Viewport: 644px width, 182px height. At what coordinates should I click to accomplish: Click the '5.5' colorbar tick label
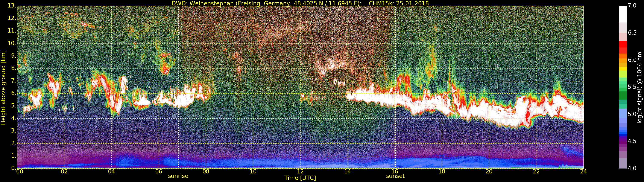pos(632,87)
